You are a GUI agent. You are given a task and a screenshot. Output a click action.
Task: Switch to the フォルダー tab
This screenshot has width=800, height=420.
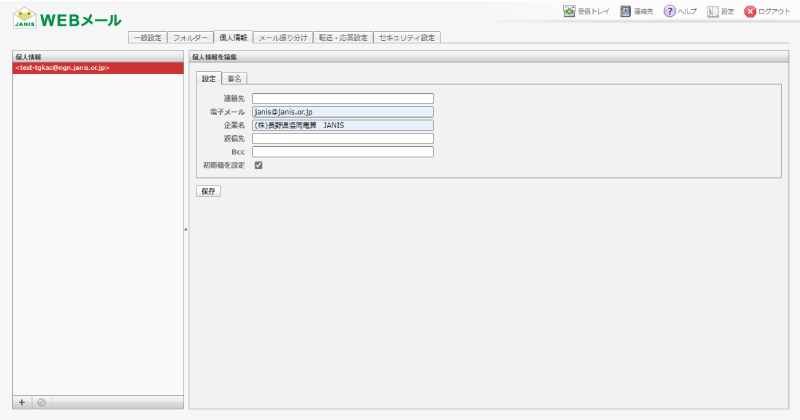(x=190, y=38)
